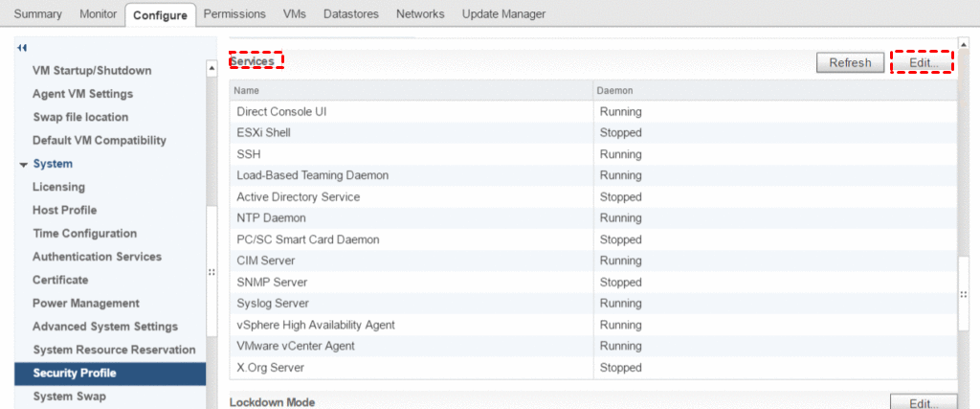
Task: Open Licensing under System
Action: click(58, 187)
